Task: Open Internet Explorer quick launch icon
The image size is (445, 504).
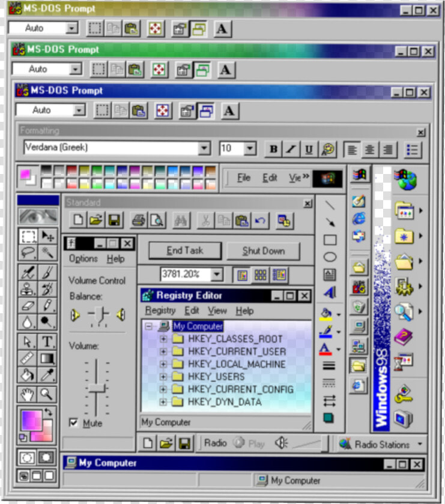Action: (359, 218)
